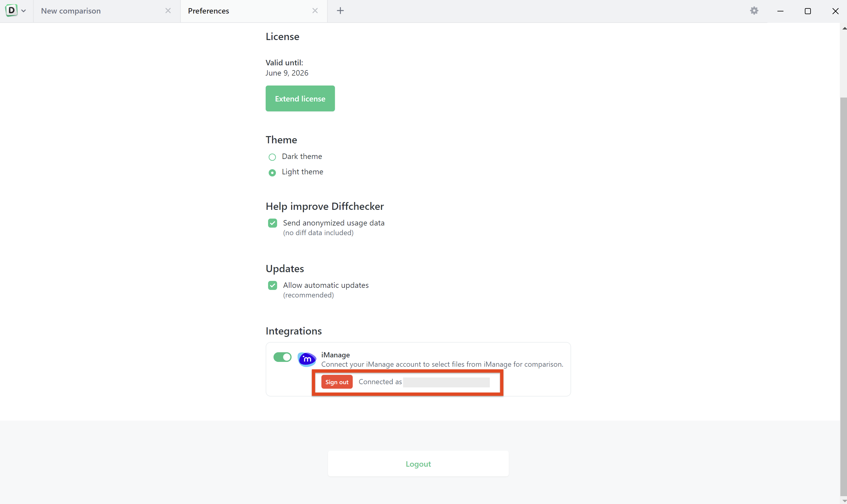The height and width of the screenshot is (504, 847).
Task: Click the Extend license button
Action: [x=300, y=98]
